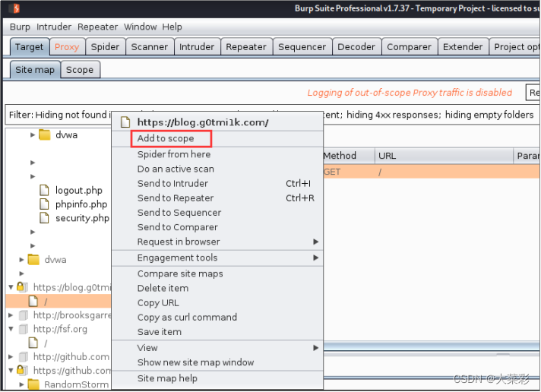This screenshot has height=392, width=541.
Task: Open Engagement tools submenu
Action: click(x=217, y=258)
